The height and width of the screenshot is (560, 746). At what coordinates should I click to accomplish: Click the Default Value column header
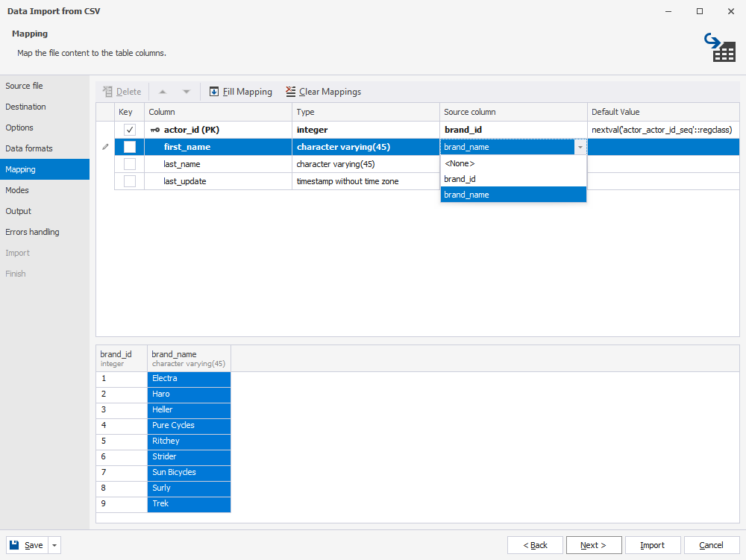pos(663,112)
